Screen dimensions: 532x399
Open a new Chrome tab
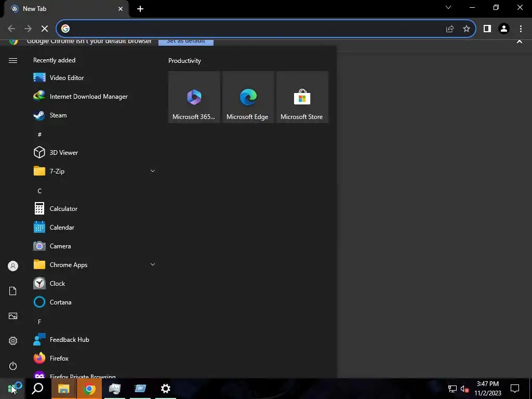(x=140, y=9)
